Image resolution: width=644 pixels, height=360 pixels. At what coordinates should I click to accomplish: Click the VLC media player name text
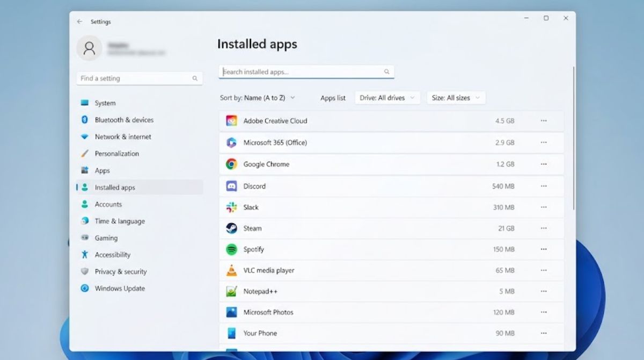tap(269, 270)
